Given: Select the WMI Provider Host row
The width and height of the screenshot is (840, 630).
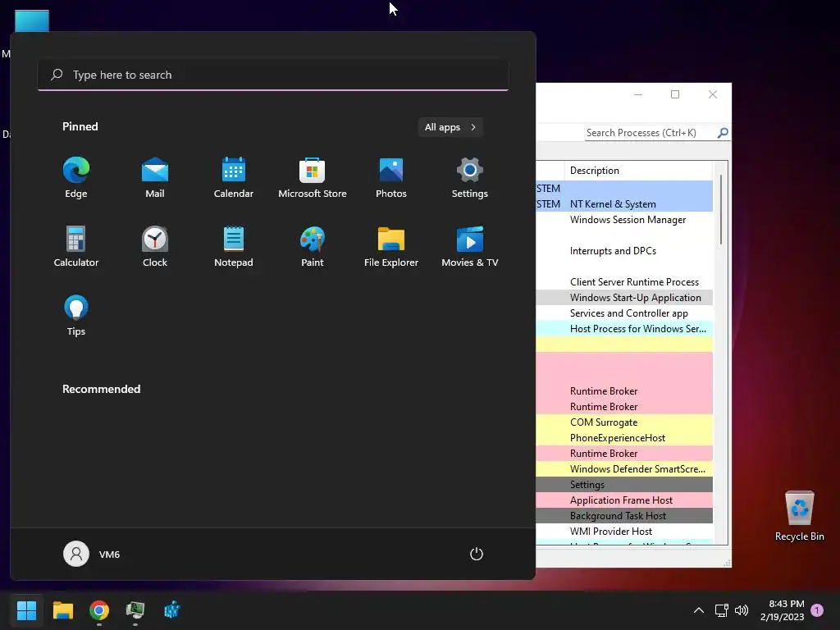Looking at the screenshot, I should click(x=624, y=531).
